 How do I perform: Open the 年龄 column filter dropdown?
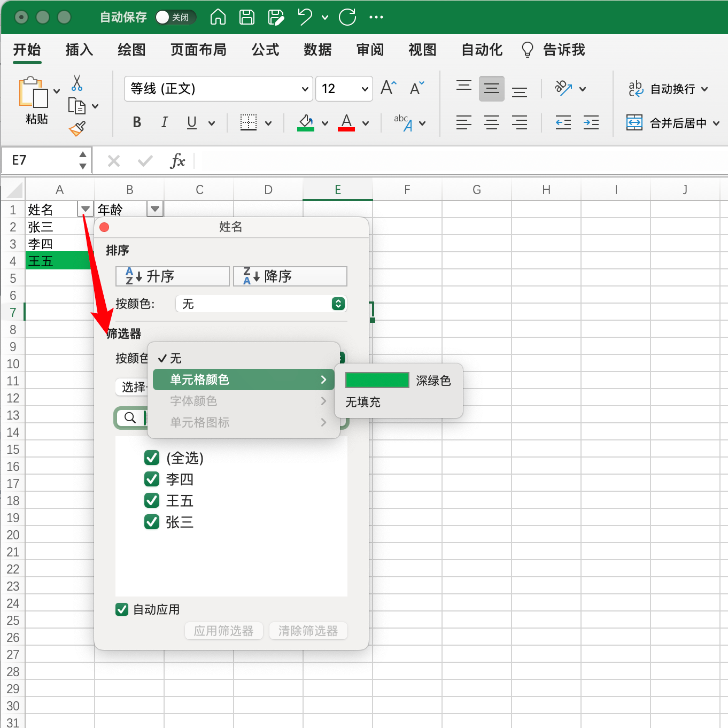(155, 209)
